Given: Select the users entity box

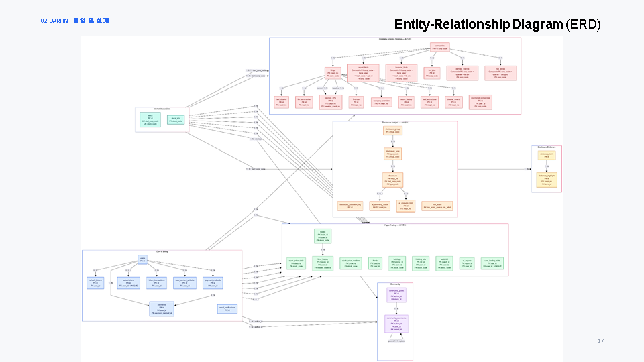Looking at the screenshot, I should (142, 260).
